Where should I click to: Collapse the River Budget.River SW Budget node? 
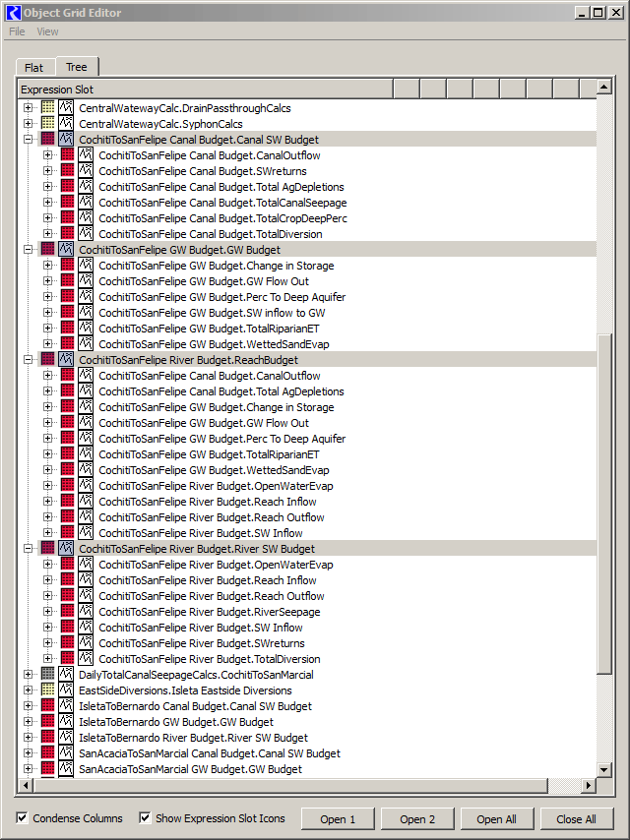[x=28, y=549]
